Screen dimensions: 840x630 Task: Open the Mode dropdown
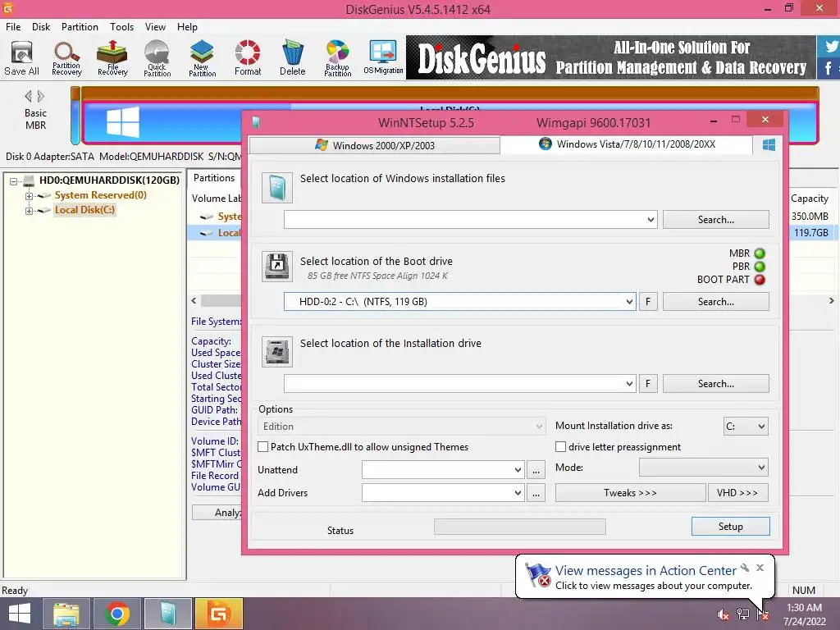point(703,468)
